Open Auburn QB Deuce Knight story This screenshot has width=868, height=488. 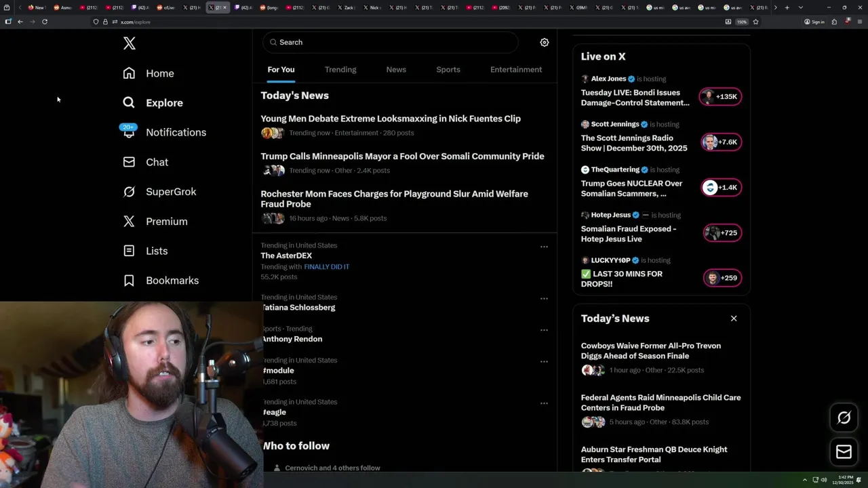click(654, 454)
